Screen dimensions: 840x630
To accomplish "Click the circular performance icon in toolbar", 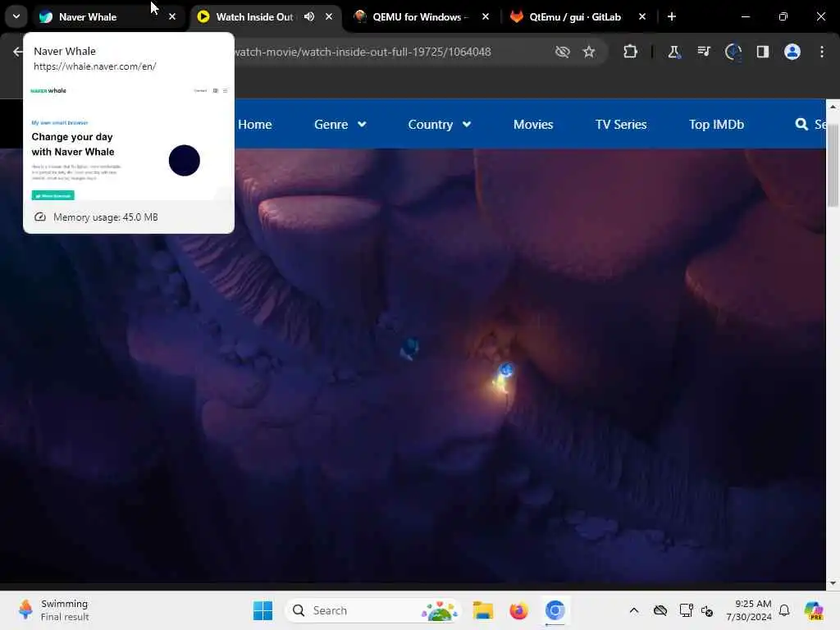I will point(733,52).
